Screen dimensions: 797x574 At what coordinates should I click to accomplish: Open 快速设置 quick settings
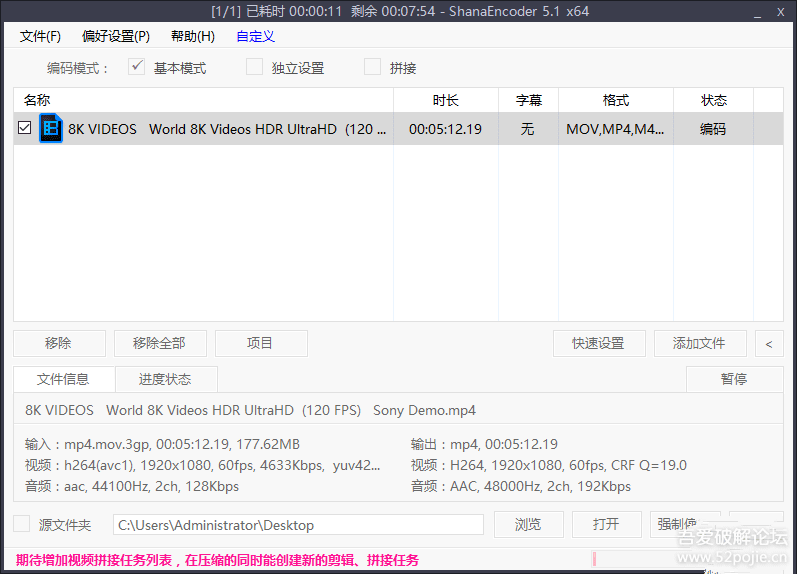(x=598, y=343)
